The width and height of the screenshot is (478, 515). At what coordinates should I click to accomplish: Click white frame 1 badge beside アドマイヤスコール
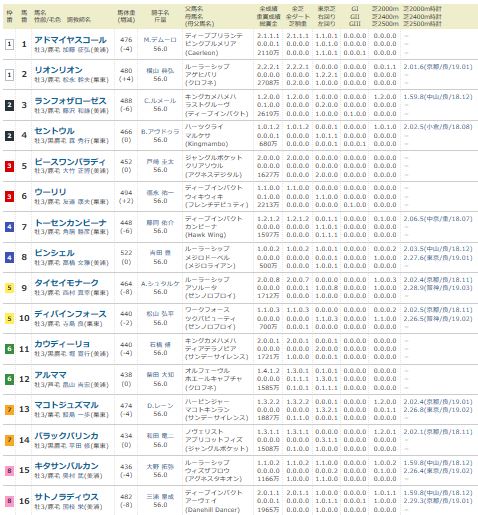coord(9,44)
